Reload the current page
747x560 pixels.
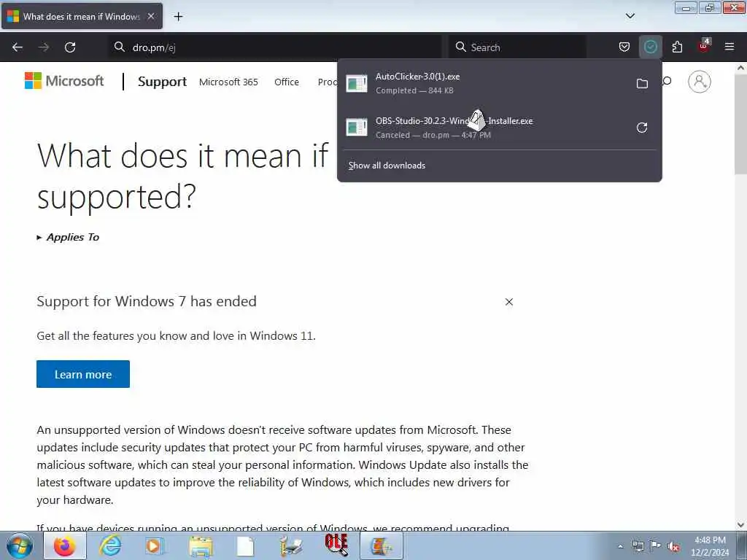(x=70, y=47)
